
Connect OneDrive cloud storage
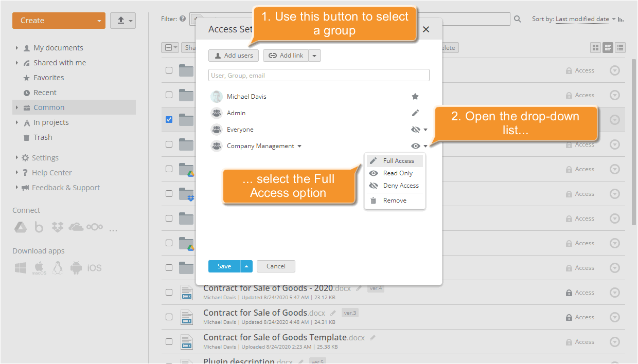coord(76,227)
